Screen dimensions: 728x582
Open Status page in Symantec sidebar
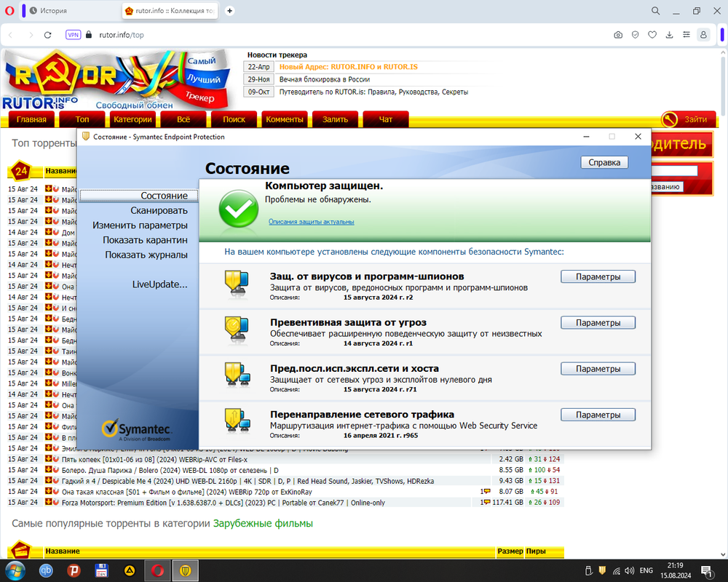139,196
